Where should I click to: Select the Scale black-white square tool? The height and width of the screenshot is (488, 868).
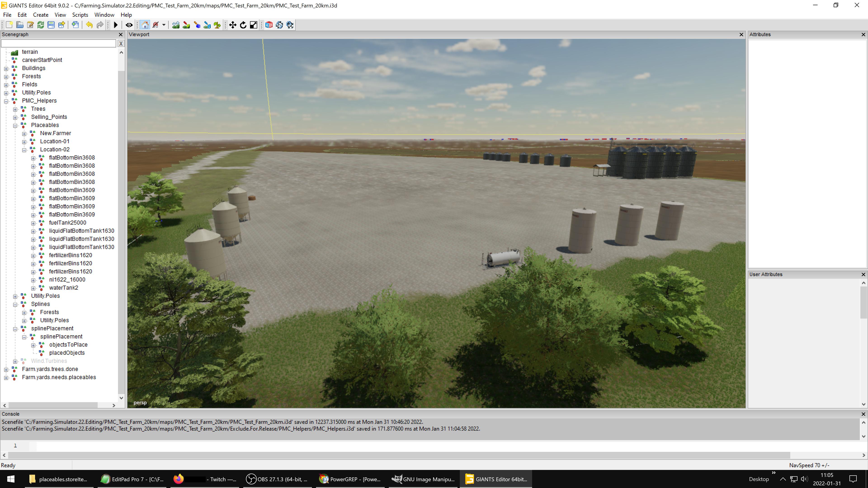pos(254,25)
